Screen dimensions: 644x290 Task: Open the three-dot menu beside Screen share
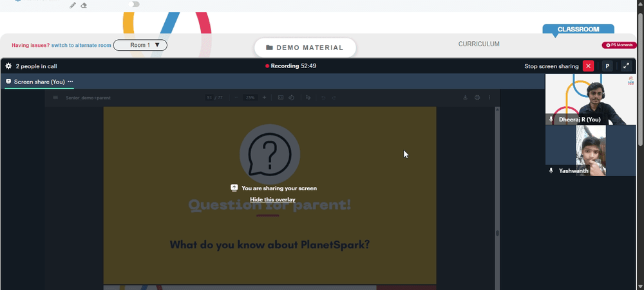70,82
